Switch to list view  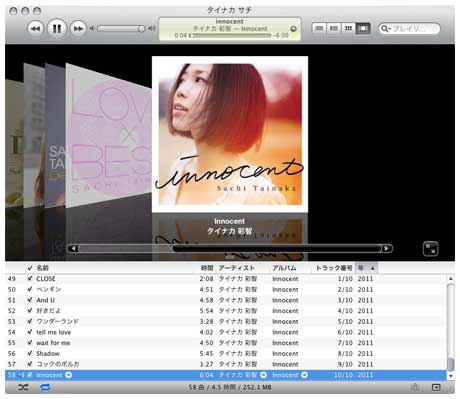(x=319, y=29)
